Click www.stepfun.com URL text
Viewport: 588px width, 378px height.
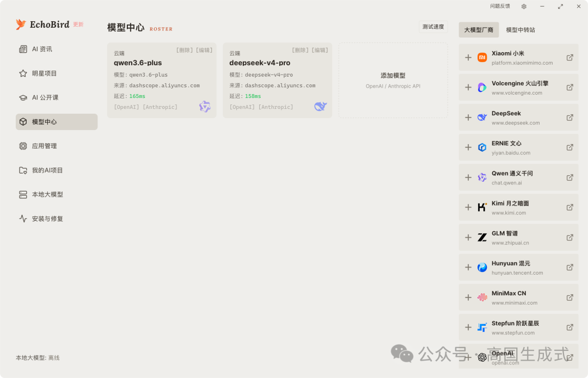click(x=513, y=333)
